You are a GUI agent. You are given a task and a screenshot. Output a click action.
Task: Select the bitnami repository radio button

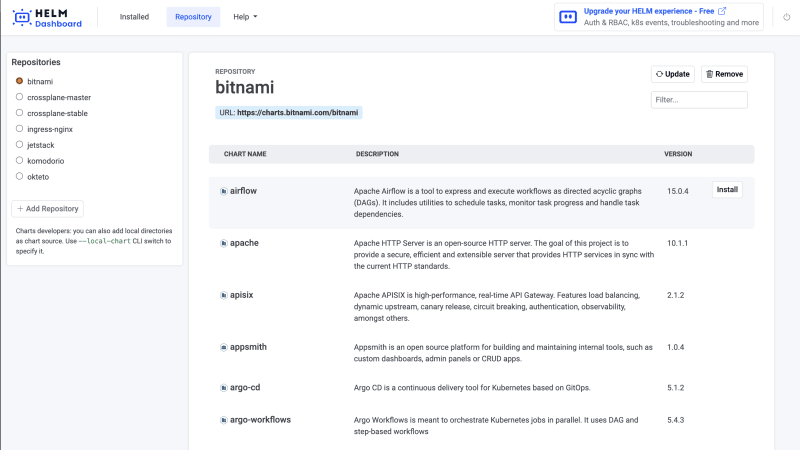[x=19, y=81]
